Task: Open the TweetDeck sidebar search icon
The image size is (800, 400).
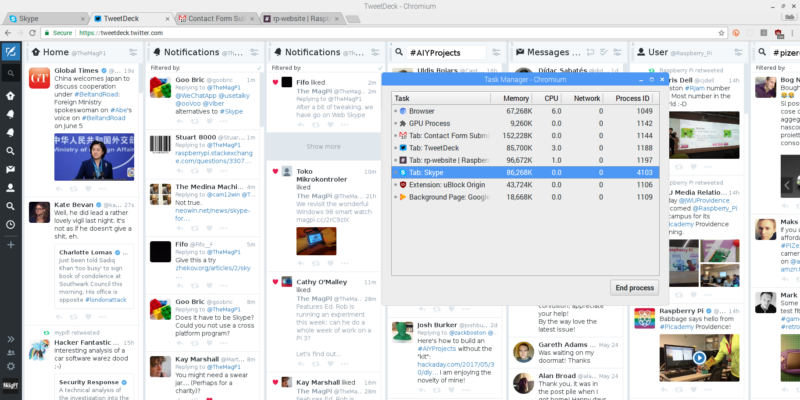Action: 12,73
